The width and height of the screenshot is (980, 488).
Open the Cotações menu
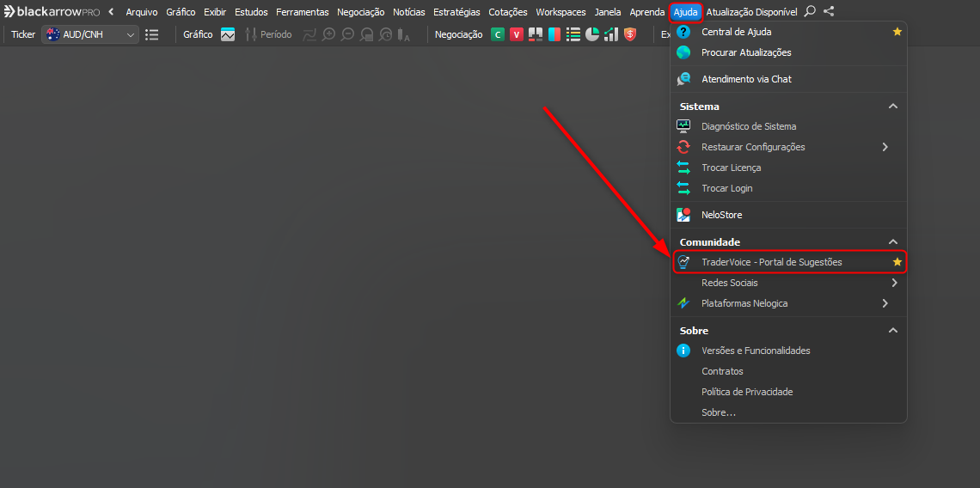(508, 12)
